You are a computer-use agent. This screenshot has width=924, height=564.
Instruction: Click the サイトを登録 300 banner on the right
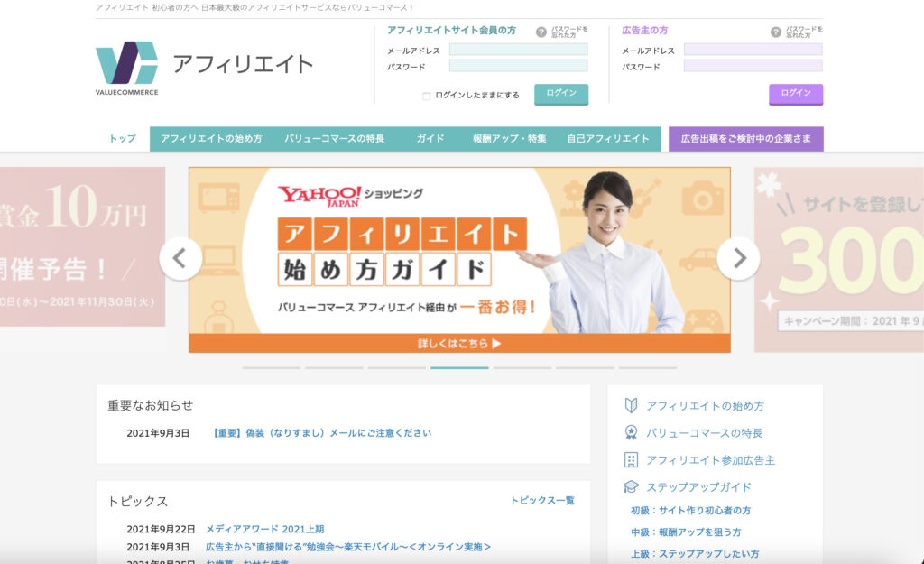coord(839,259)
